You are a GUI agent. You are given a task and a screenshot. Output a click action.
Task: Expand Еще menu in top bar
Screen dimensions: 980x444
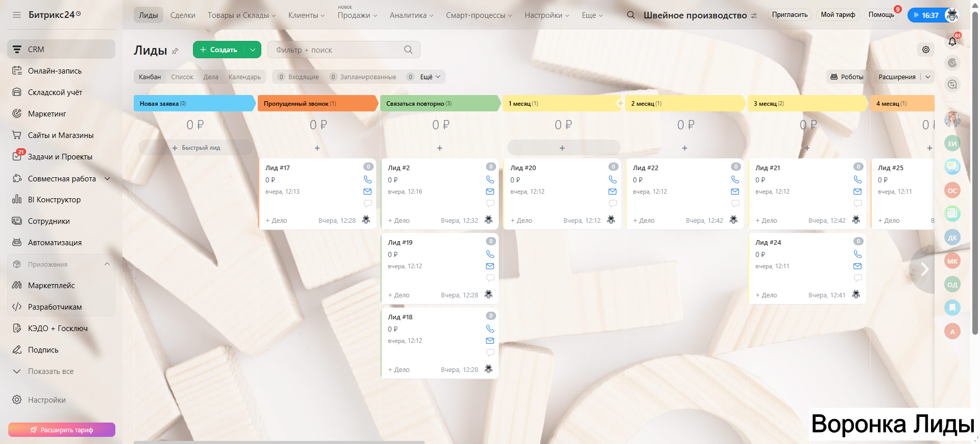click(592, 15)
